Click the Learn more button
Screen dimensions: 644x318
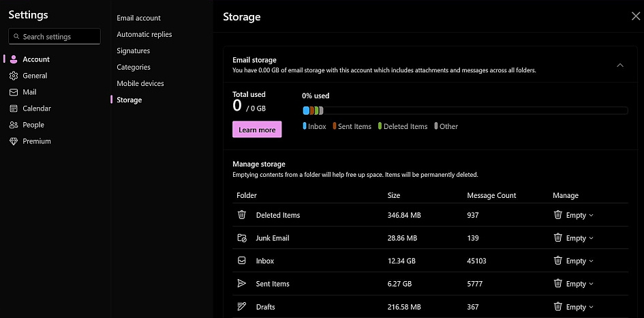257,130
